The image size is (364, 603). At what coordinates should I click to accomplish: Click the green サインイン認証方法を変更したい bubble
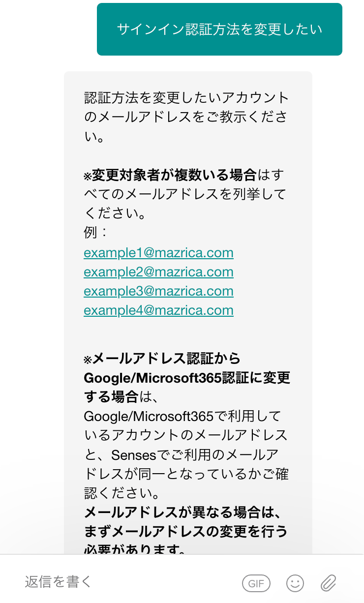pyautogui.click(x=219, y=30)
